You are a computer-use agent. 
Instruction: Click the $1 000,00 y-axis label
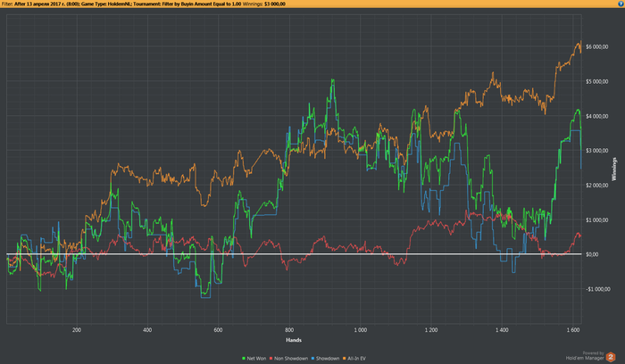pyautogui.click(x=597, y=219)
